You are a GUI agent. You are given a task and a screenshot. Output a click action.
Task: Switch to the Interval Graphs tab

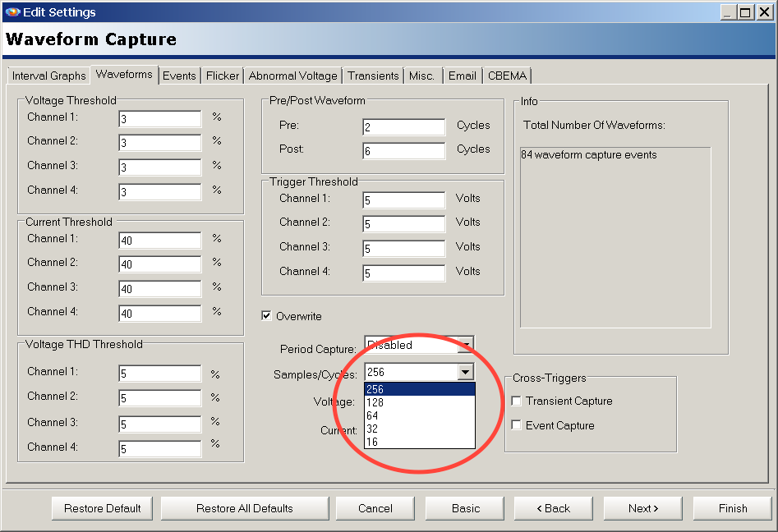tap(48, 76)
